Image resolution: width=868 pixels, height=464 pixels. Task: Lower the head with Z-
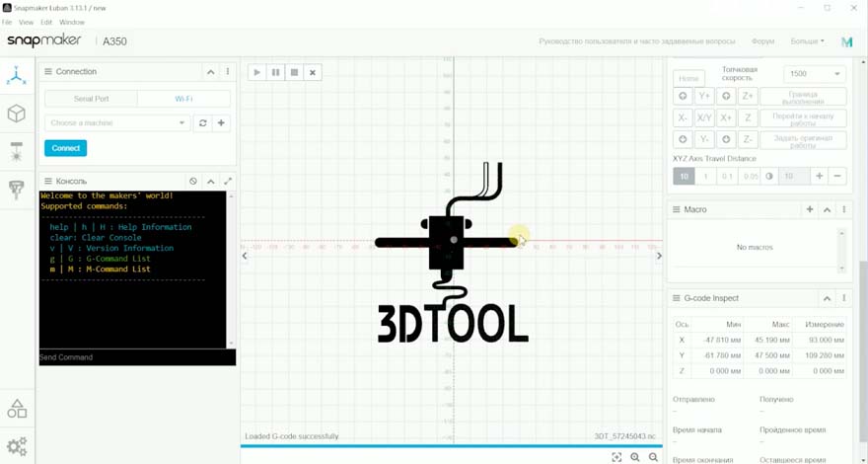pos(748,139)
